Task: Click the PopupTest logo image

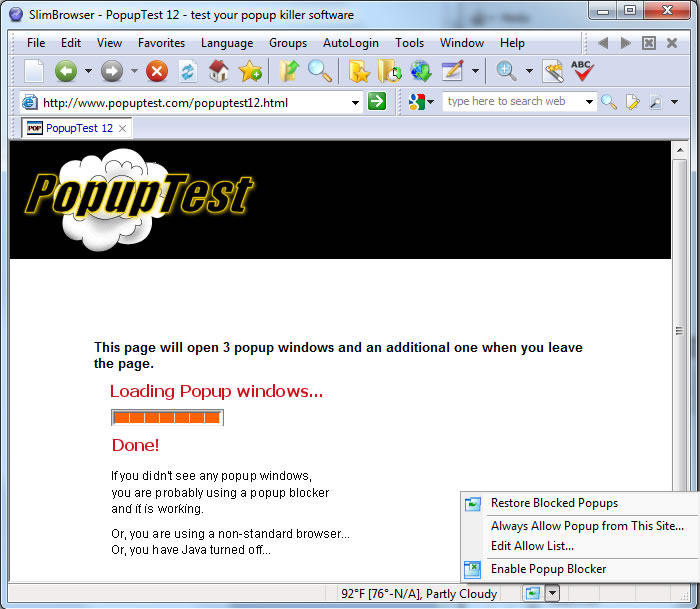Action: tap(139, 199)
